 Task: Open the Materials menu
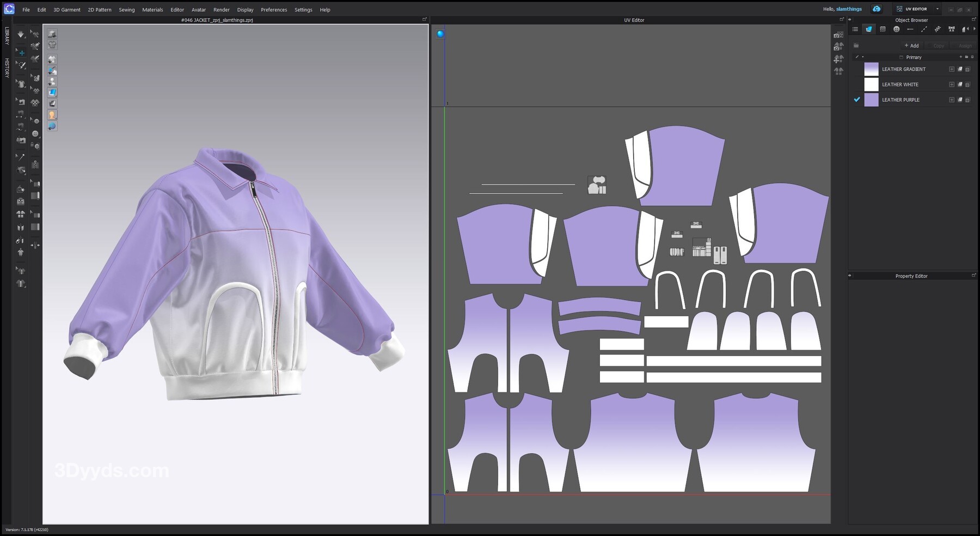point(152,10)
